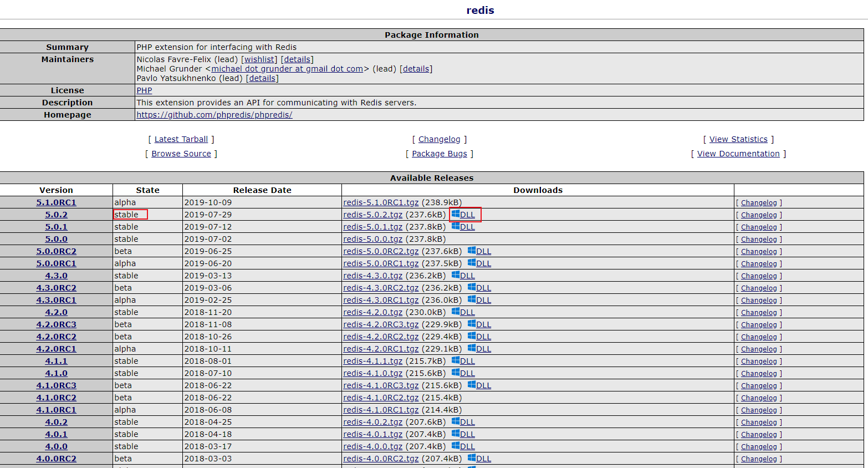Open version 5.0.0 release page

[57, 239]
